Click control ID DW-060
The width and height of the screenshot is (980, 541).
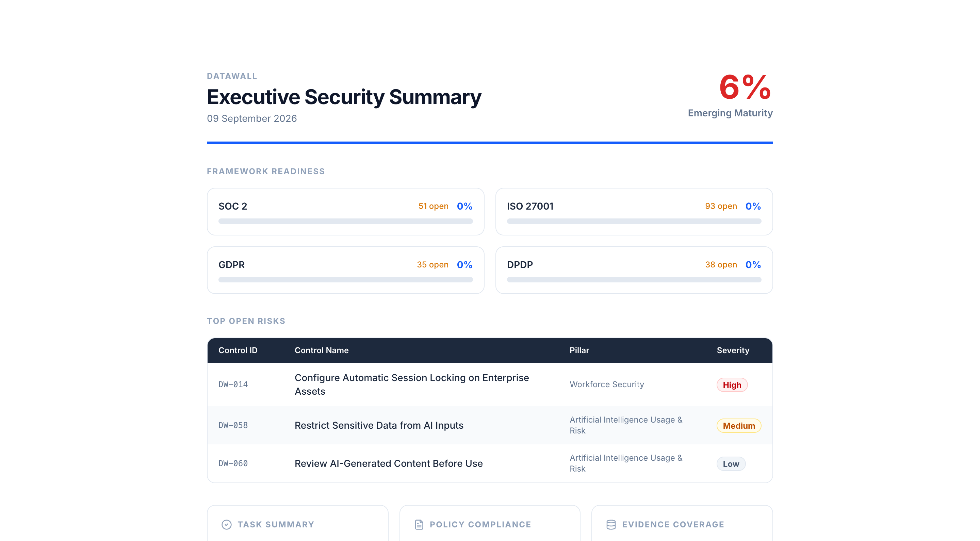point(233,463)
